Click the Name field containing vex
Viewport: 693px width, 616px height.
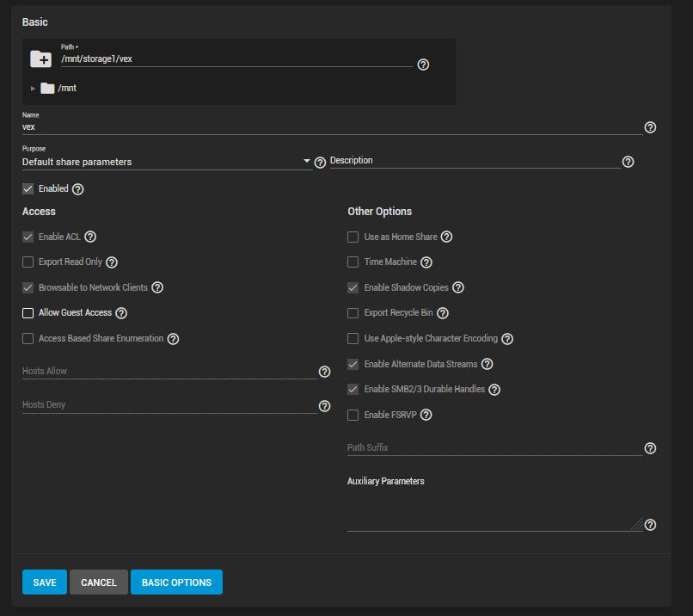[x=333, y=127]
